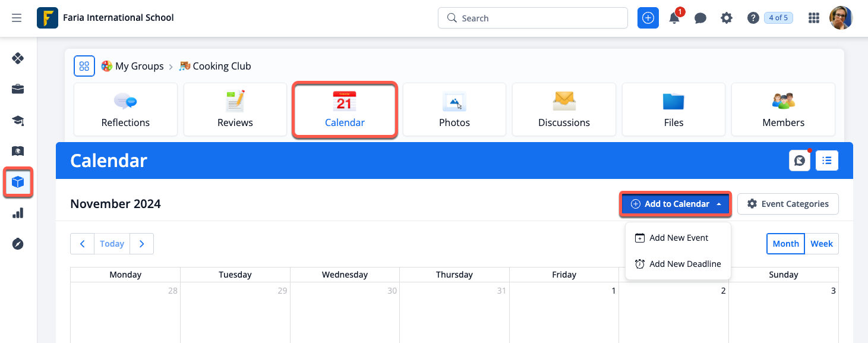Open the compass sidebar icon
Image resolution: width=868 pixels, height=343 pixels.
(18, 244)
